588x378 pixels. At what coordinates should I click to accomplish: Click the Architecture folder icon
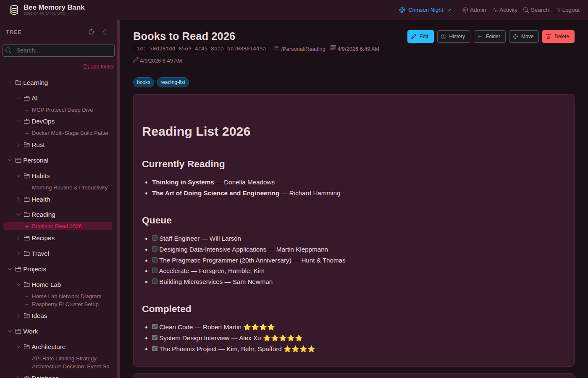pyautogui.click(x=27, y=347)
